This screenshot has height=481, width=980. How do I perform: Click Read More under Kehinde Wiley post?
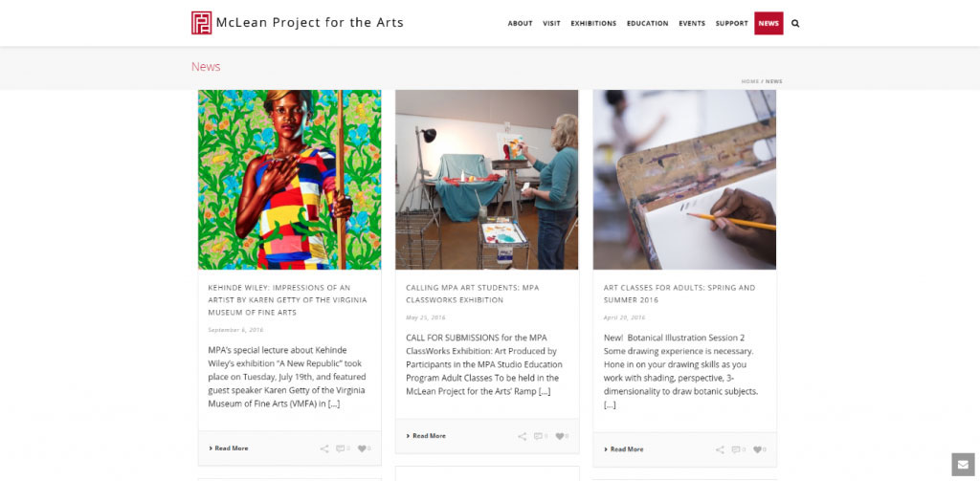point(229,448)
